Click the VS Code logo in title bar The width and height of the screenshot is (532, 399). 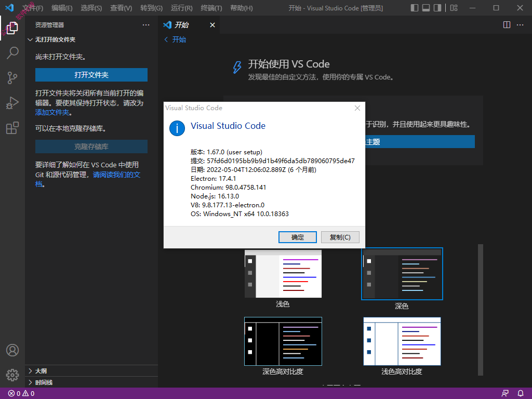pos(9,7)
